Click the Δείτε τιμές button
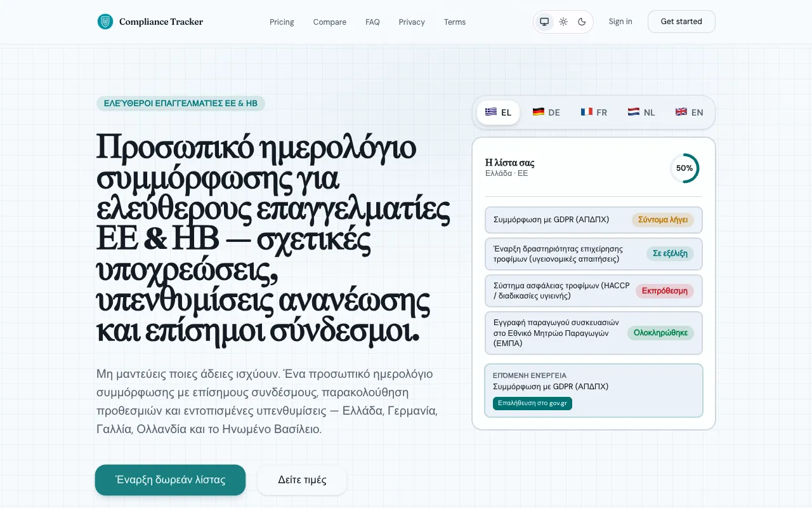Viewport: 812px width, 508px height. pos(302,480)
